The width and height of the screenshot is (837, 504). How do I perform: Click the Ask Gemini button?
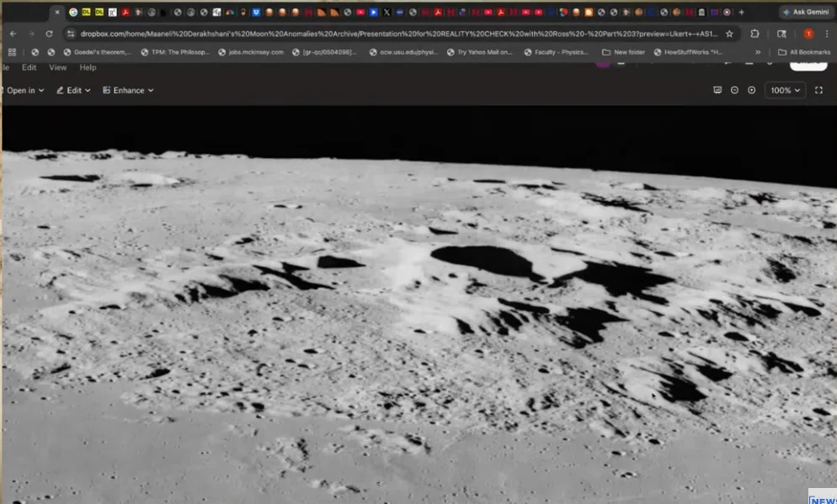[806, 13]
